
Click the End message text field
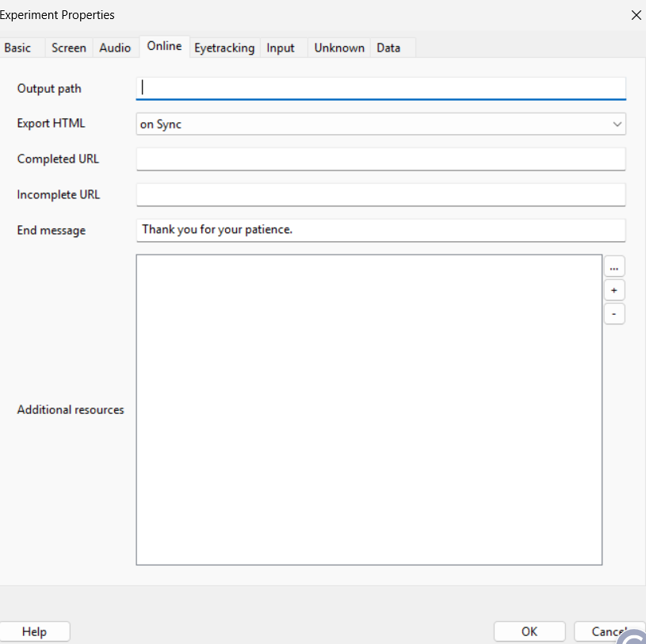(380, 230)
